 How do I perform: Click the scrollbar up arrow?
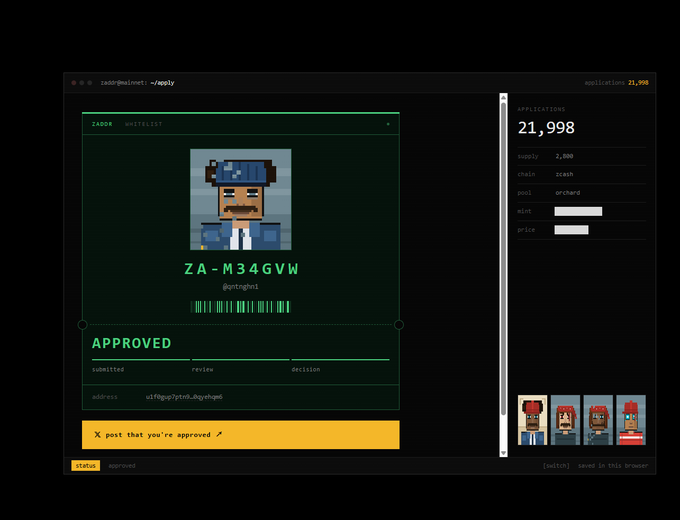coord(503,98)
